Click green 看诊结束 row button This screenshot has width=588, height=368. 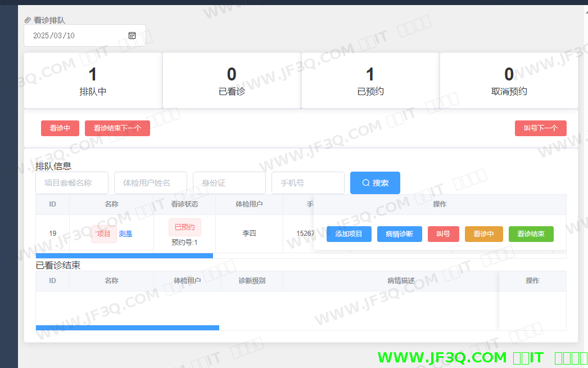coord(531,234)
